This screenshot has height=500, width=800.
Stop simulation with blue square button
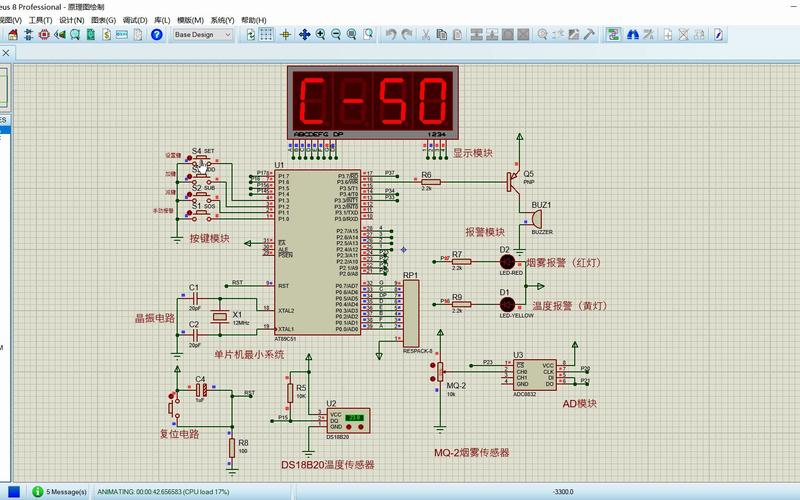point(14,491)
